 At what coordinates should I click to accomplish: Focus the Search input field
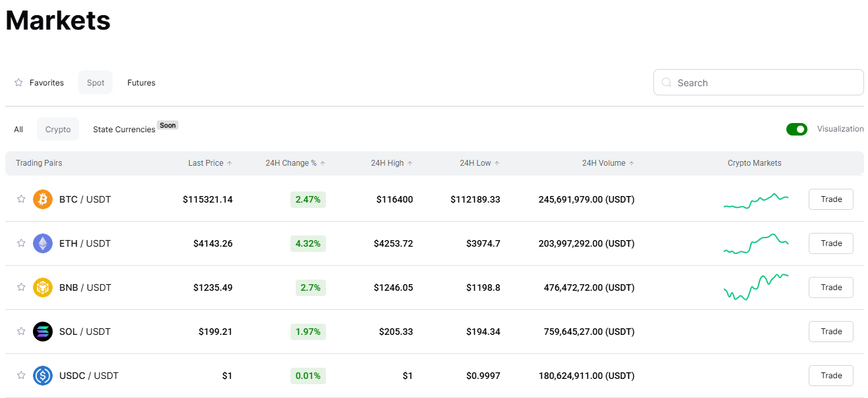tap(764, 83)
